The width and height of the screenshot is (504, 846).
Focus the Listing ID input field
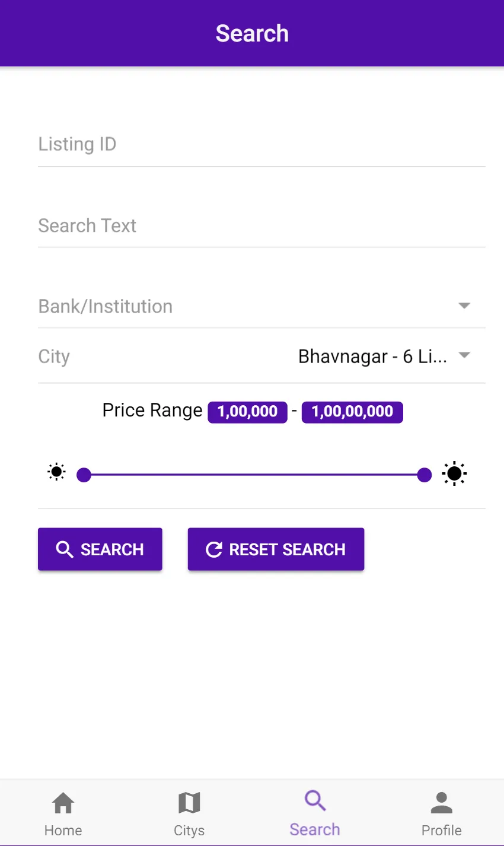(x=261, y=144)
